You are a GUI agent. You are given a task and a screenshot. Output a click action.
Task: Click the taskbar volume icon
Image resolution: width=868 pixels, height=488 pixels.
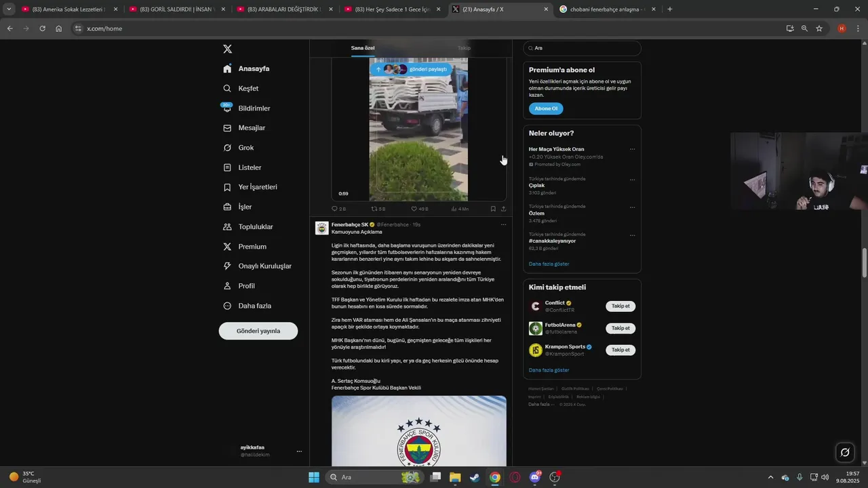coord(825,477)
